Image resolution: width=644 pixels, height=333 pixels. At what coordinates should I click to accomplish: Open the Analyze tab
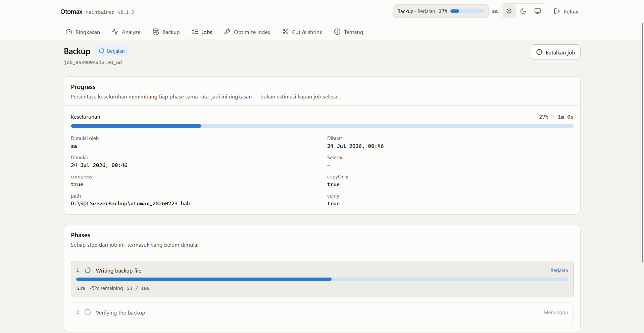(126, 32)
